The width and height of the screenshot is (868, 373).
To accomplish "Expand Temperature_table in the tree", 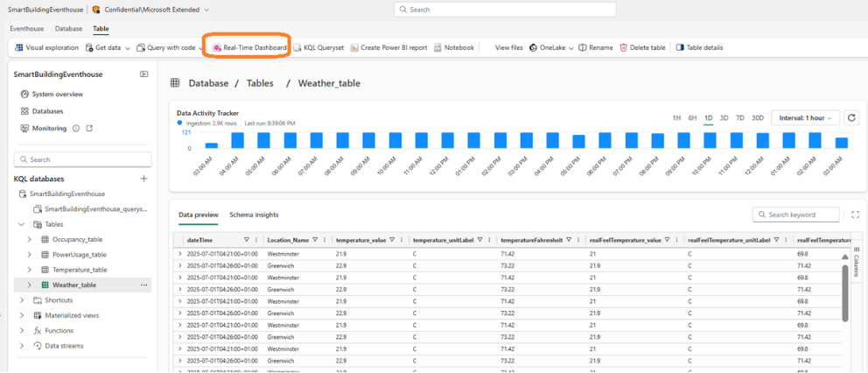I will pyautogui.click(x=29, y=270).
